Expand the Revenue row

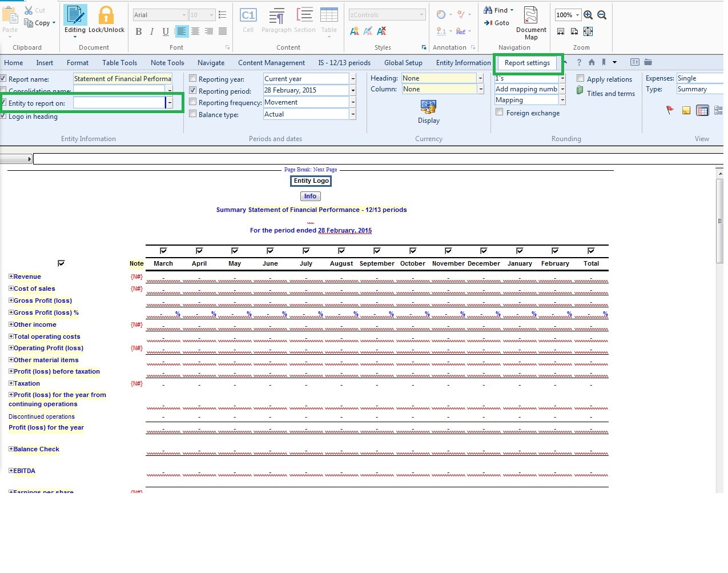coord(11,277)
